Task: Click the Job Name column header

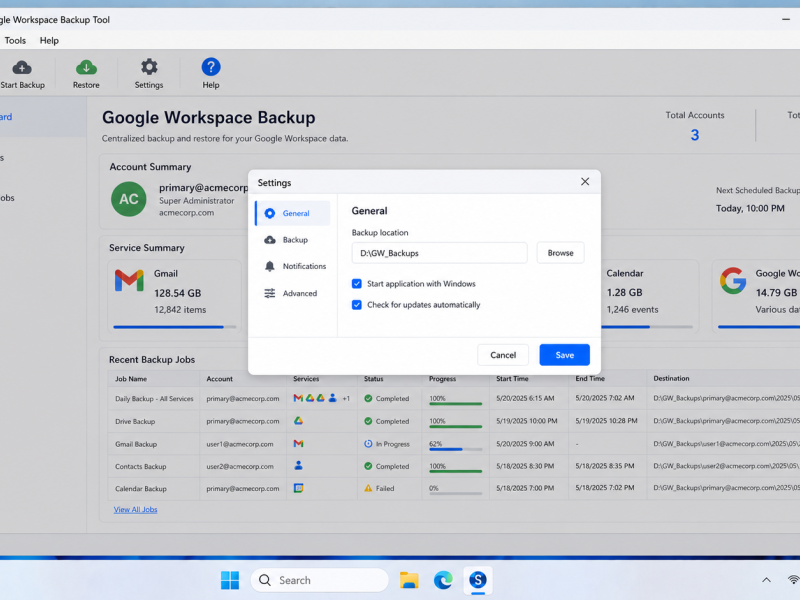Action: (131, 379)
